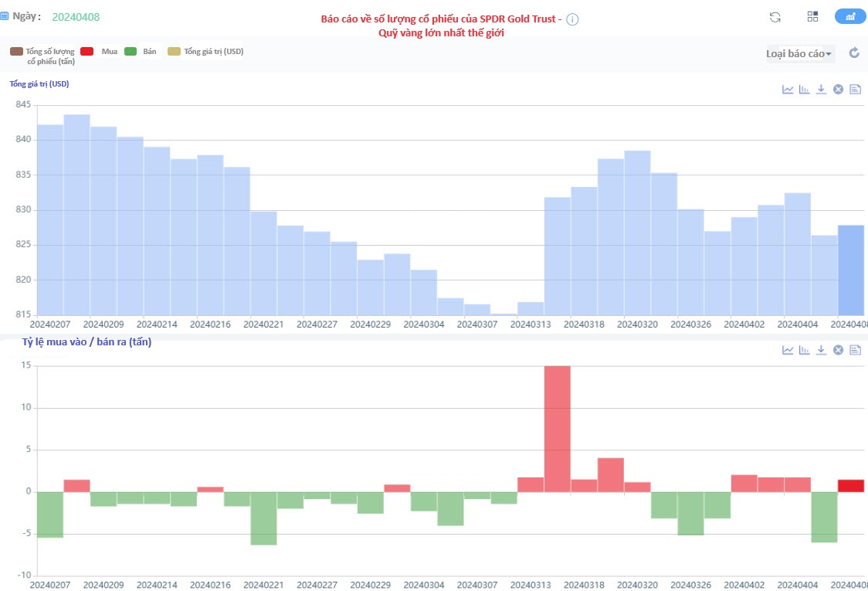Switch bottom chart to bar chart
Image resolution: width=868 pixels, height=591 pixels.
(805, 350)
